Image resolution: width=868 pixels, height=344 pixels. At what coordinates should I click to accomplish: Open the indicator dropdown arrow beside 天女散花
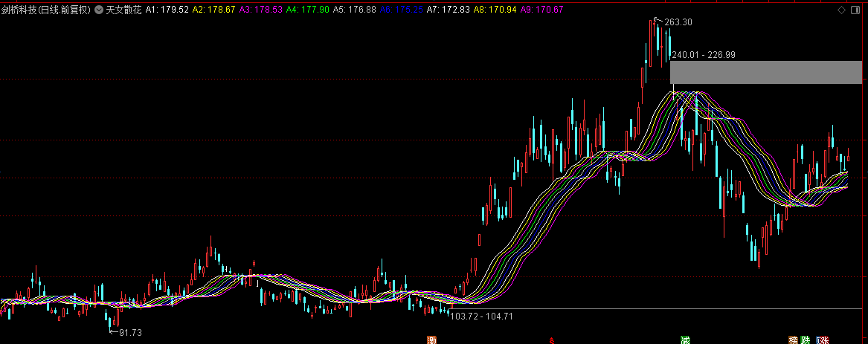[98, 10]
